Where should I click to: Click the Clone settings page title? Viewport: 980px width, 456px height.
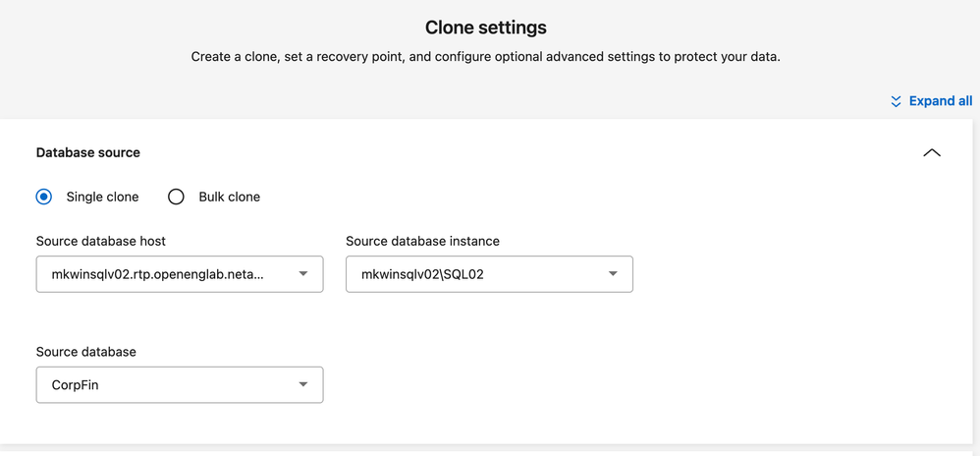[x=486, y=28]
